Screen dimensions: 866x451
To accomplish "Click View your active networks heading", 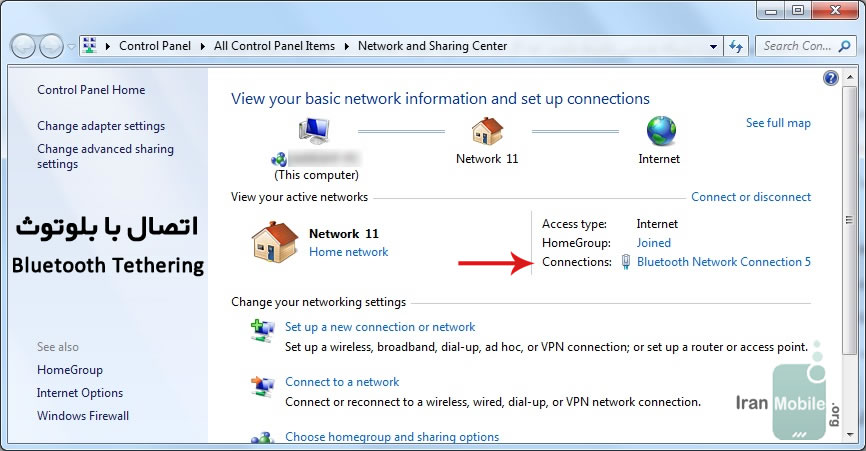I will tap(299, 197).
